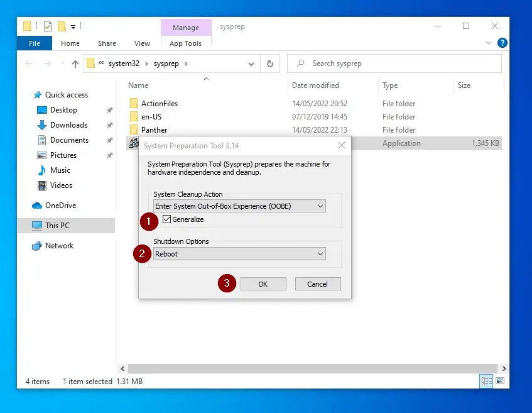Click sysprep in the address bar

click(x=166, y=63)
